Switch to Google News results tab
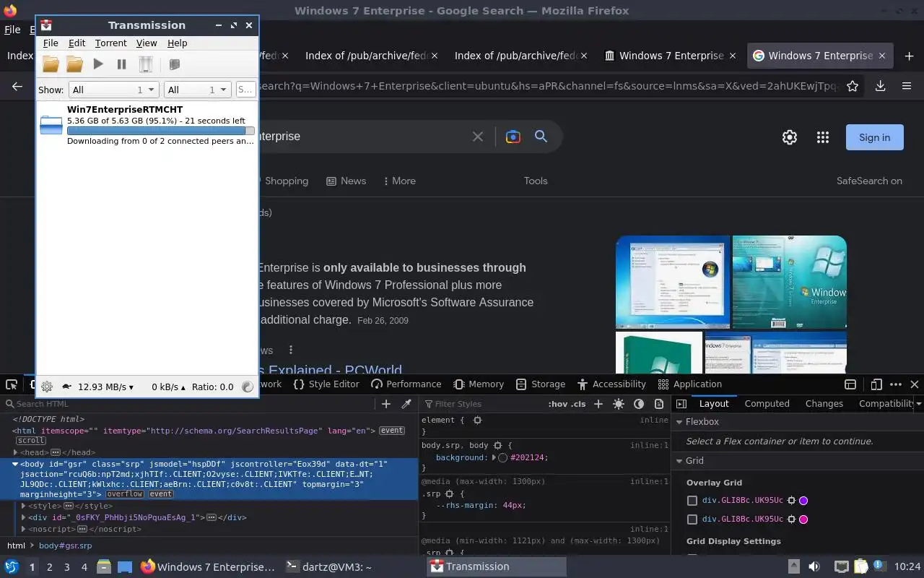The image size is (924, 578). point(346,181)
